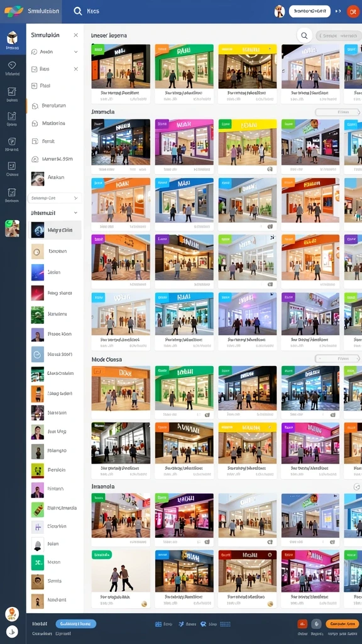Viewport: 362px width, 644px height.
Task: Remove the second sidebar entry using its X
Action: coord(76,69)
